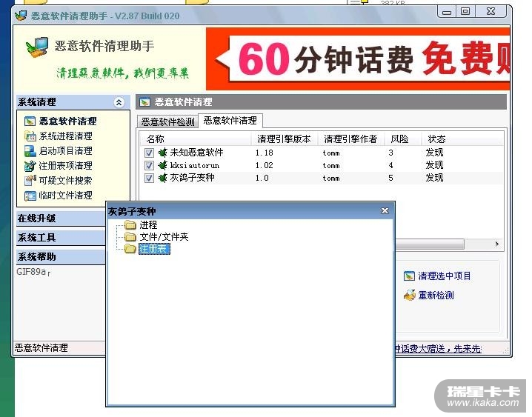Click the 60分钟话费 banner ad
The height and width of the screenshot is (417, 532).
pos(358,59)
